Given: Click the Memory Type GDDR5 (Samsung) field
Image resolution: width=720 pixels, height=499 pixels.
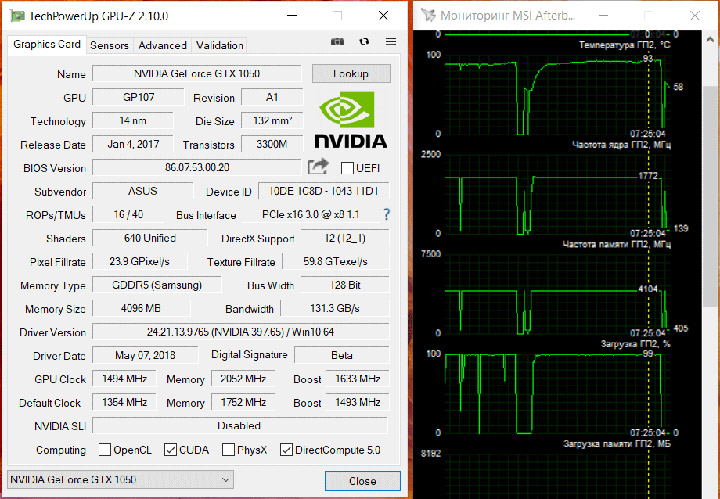Looking at the screenshot, I should tap(157, 285).
